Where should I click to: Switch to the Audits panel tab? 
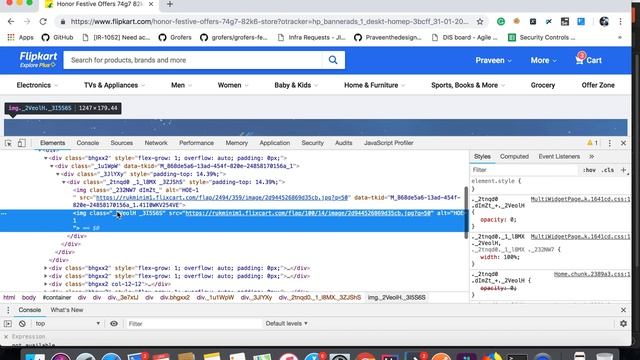[x=343, y=143]
